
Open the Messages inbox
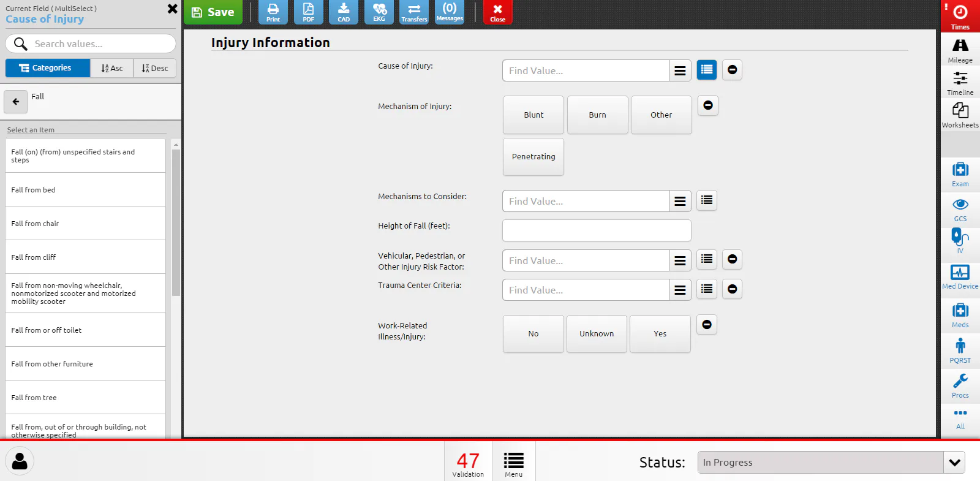(450, 12)
